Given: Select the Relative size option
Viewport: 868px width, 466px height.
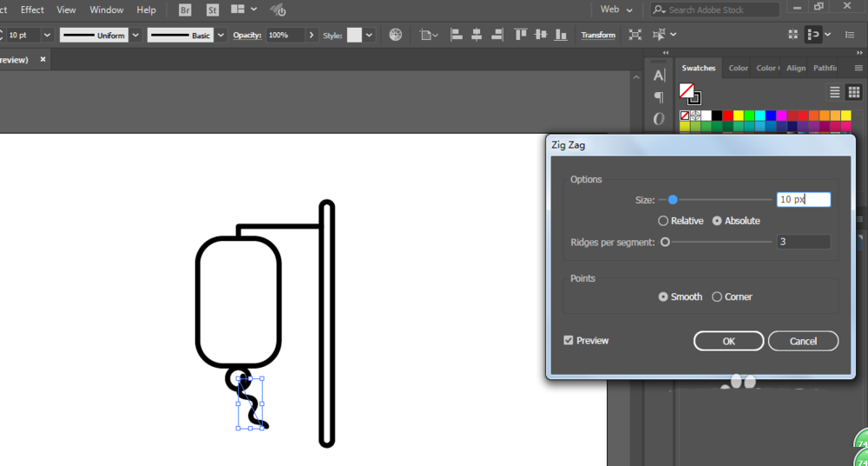Looking at the screenshot, I should pos(681,220).
